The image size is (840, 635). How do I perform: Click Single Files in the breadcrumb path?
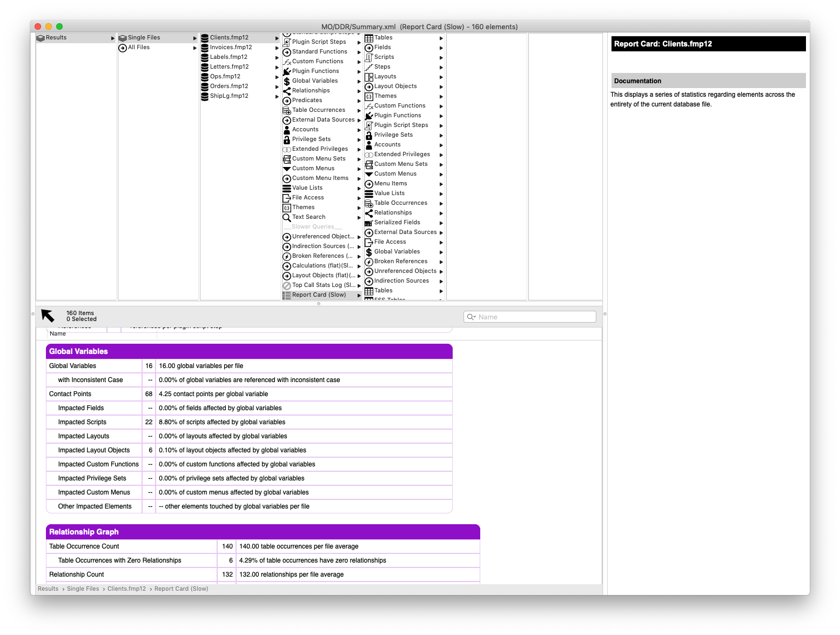[83, 589]
